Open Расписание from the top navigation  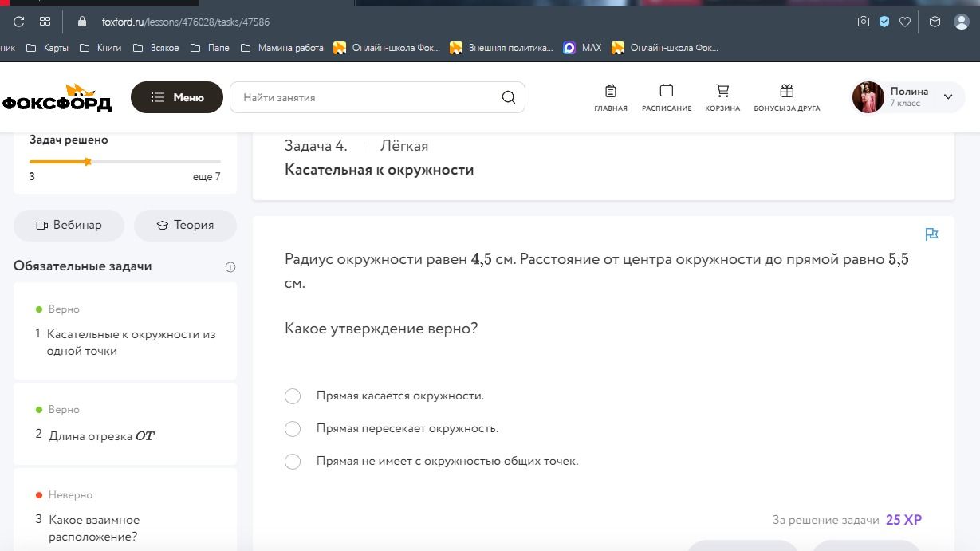(667, 98)
